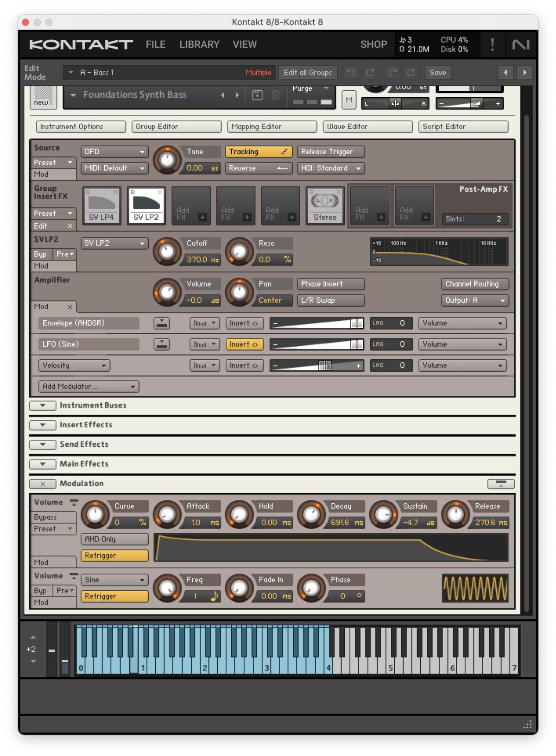The image size is (556, 756).
Task: Toggle the Release Trigger button
Action: point(331,152)
